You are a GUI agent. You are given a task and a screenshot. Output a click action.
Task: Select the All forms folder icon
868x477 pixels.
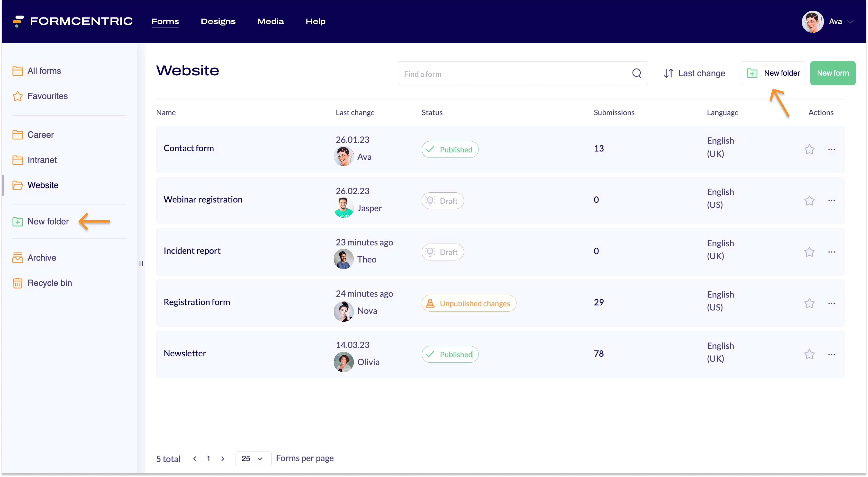(18, 71)
